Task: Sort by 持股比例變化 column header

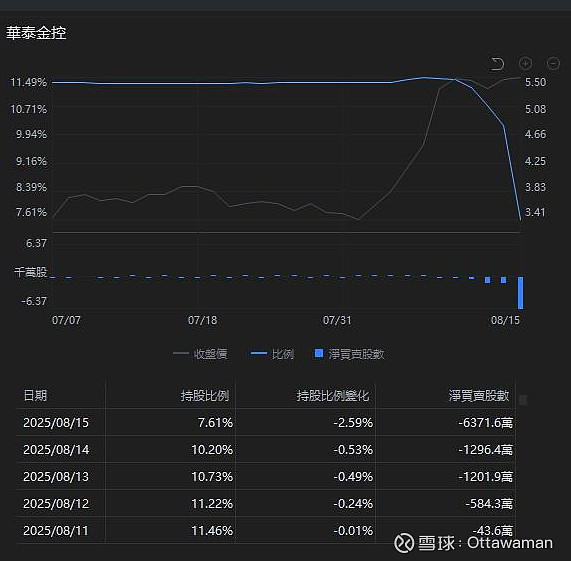Action: [332, 395]
